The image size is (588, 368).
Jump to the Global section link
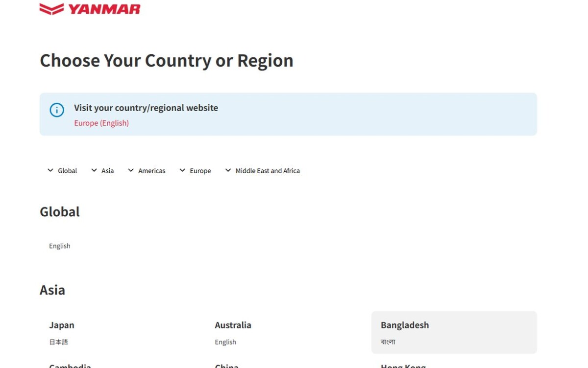point(68,171)
